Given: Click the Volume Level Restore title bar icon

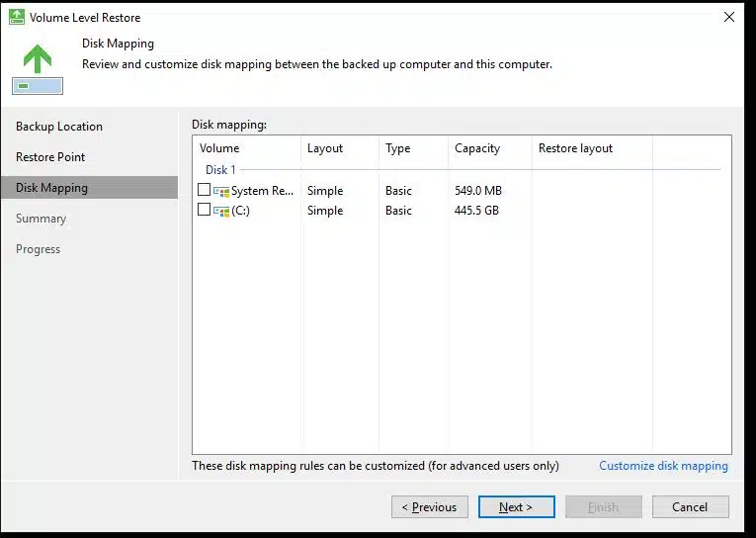Looking at the screenshot, I should (x=17, y=17).
